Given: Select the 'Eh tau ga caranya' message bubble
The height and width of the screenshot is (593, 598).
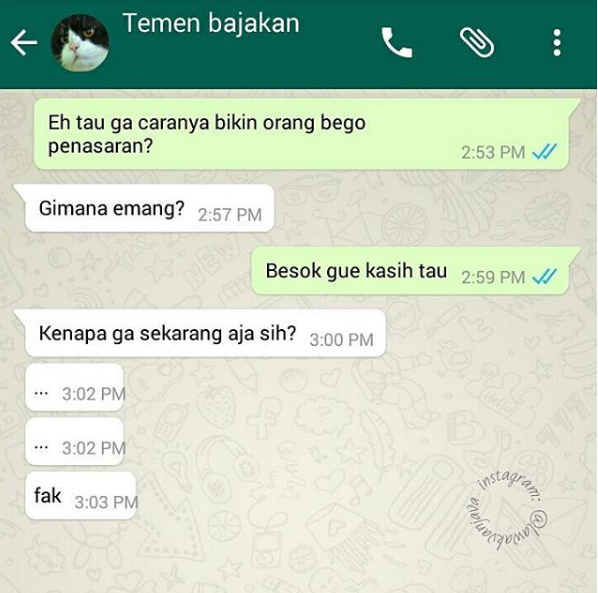Looking at the screenshot, I should click(x=301, y=134).
